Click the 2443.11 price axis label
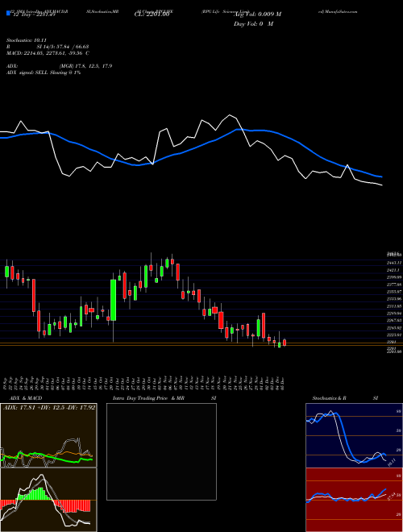Viewport: 403px width, 532px height. click(394, 262)
